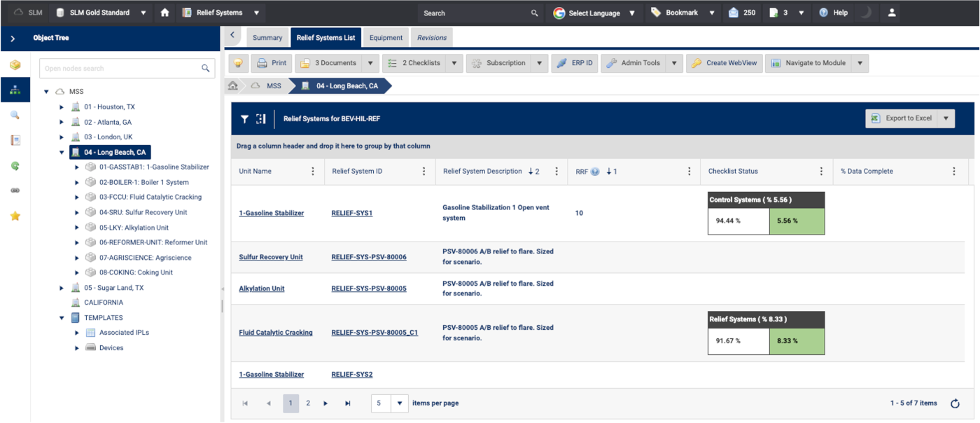
Task: Open the column chooser icon beside filter
Action: coord(261,119)
